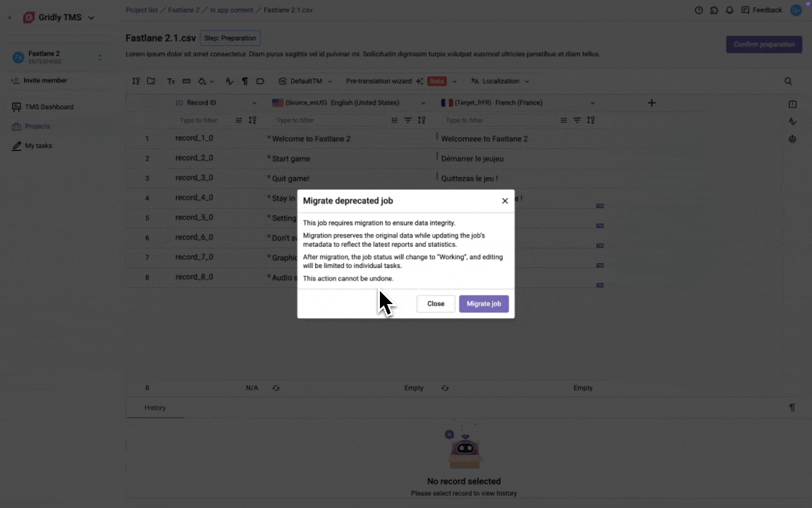This screenshot has width=812, height=508.
Task: Dismiss dialog with the X icon
Action: click(x=505, y=201)
